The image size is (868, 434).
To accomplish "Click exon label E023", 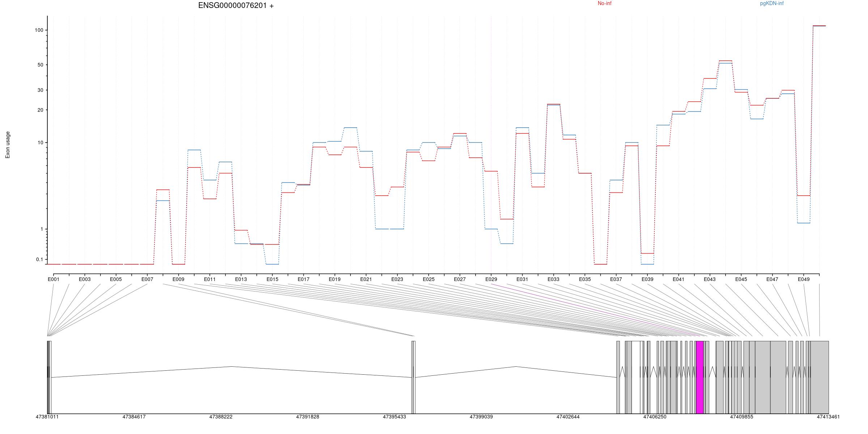I will click(x=397, y=279).
